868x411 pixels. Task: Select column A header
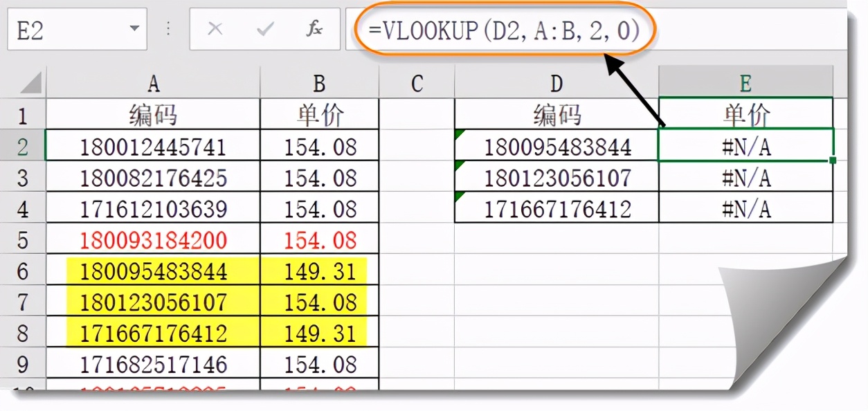click(x=154, y=83)
